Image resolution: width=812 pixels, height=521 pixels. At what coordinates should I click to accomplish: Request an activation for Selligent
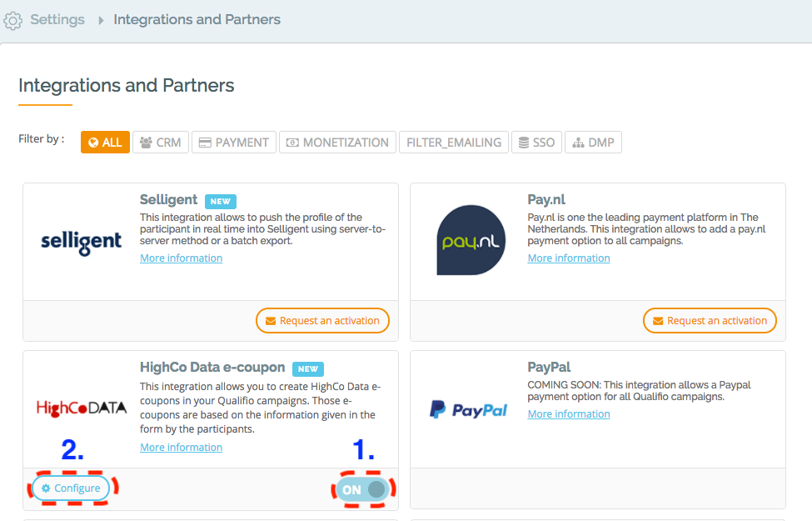pyautogui.click(x=322, y=321)
